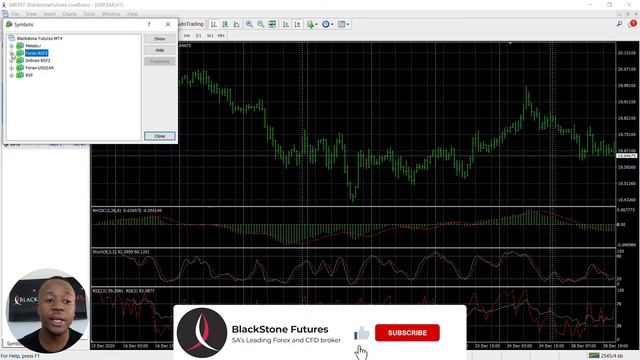This screenshot has height=360, width=640.
Task: Toggle chart shift icon
Action: tap(298, 24)
